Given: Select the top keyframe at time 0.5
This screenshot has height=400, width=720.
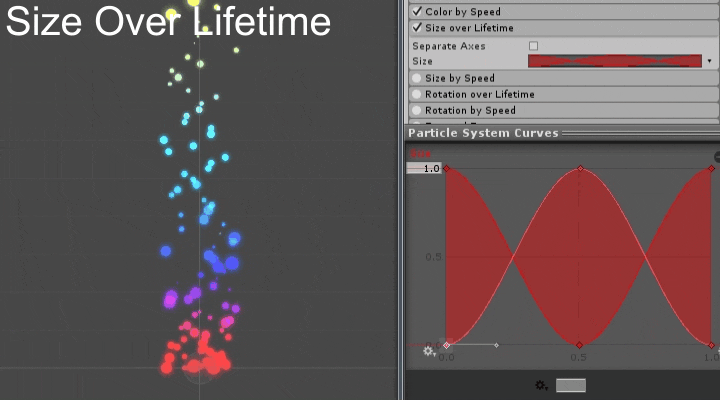Looking at the screenshot, I should pyautogui.click(x=580, y=169).
